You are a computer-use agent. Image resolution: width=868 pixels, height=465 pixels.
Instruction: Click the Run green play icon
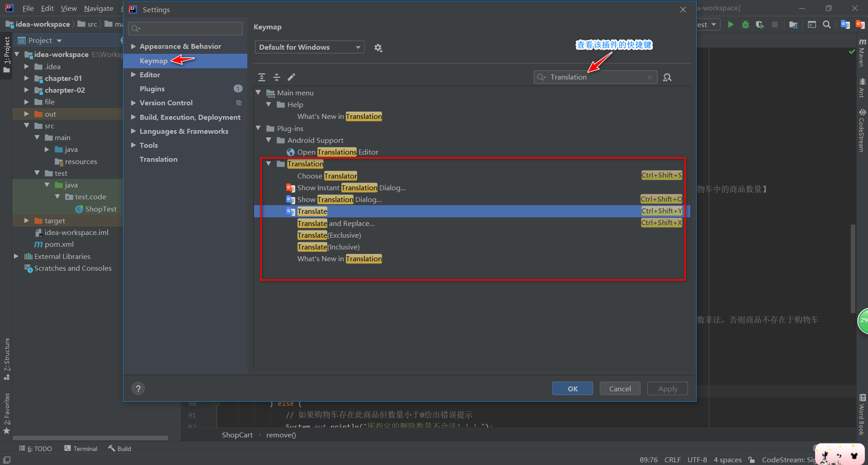pyautogui.click(x=731, y=24)
